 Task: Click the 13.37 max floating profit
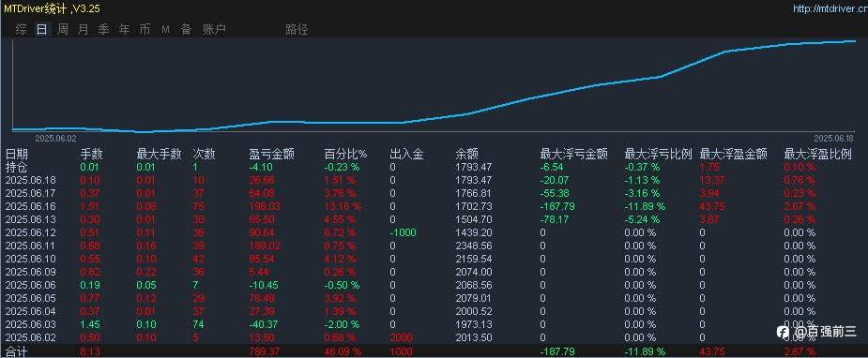pos(711,180)
